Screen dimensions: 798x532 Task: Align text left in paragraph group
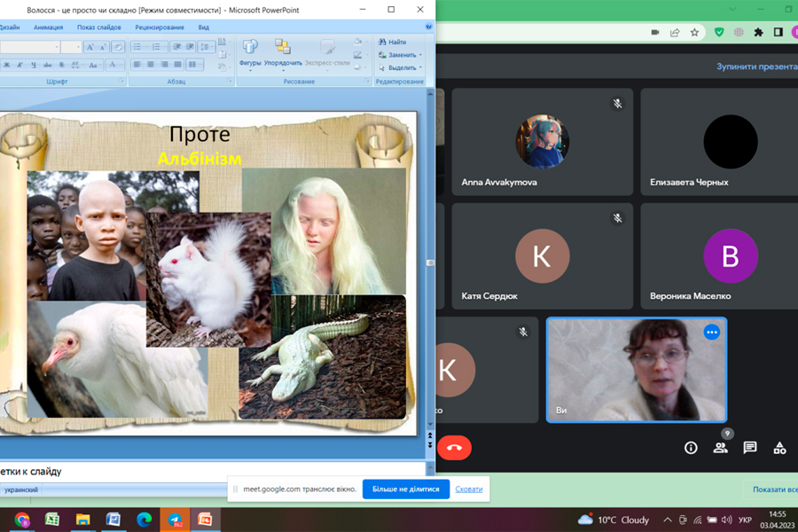(137, 64)
